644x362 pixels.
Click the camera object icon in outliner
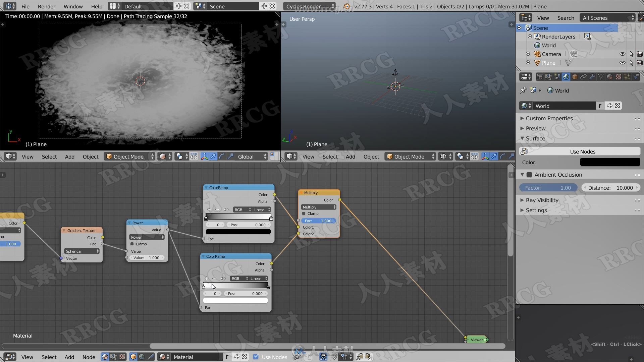537,54
